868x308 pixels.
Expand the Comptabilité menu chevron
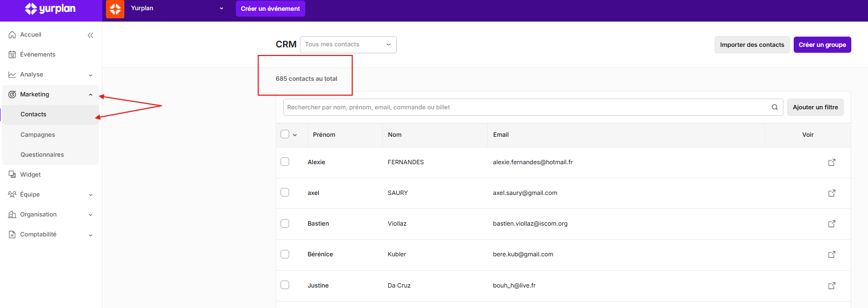(x=90, y=235)
